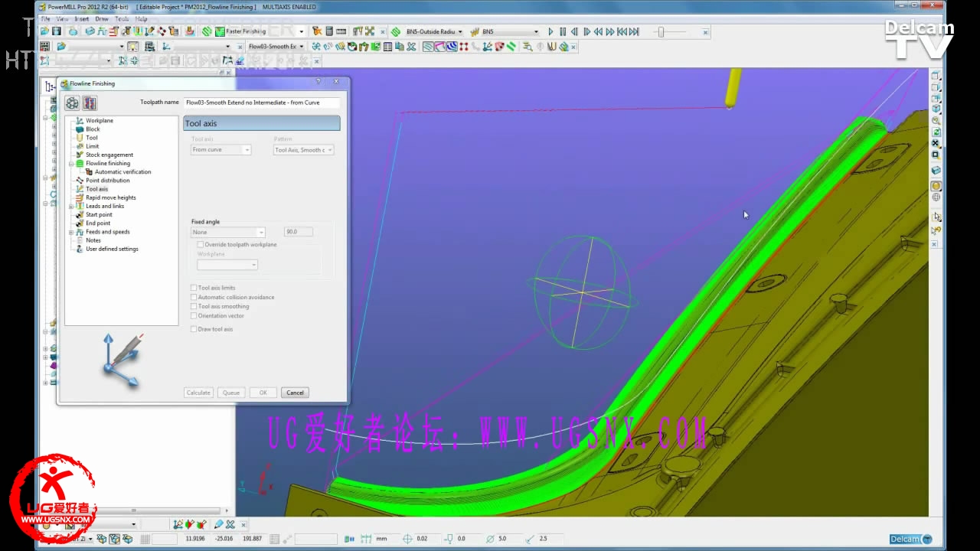The width and height of the screenshot is (980, 551).
Task: Click the Calculate button
Action: pos(198,393)
